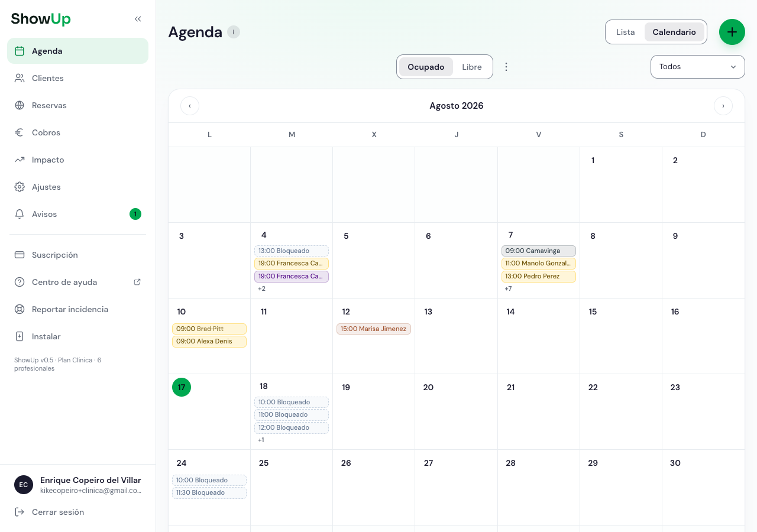
Task: Click Reportar incidencia link
Action: pyautogui.click(x=77, y=309)
